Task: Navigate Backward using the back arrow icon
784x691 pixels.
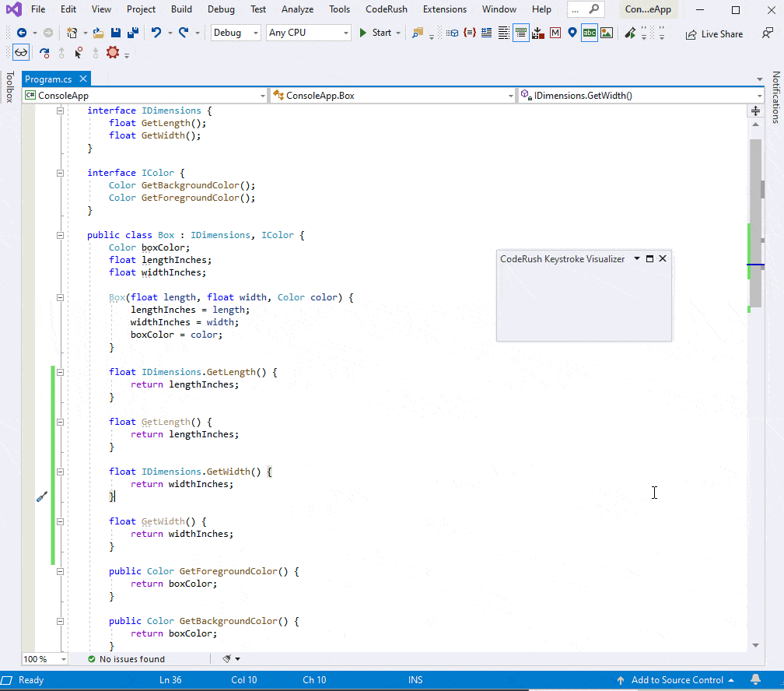Action: click(x=23, y=33)
